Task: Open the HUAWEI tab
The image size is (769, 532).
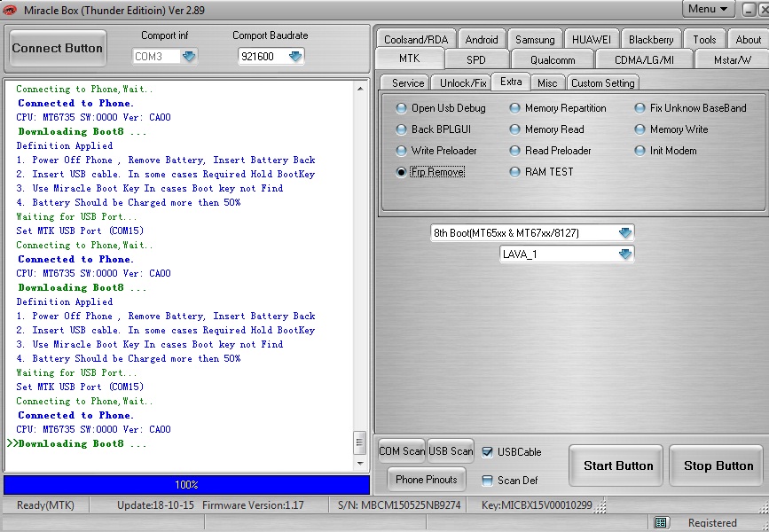Action: (x=592, y=40)
